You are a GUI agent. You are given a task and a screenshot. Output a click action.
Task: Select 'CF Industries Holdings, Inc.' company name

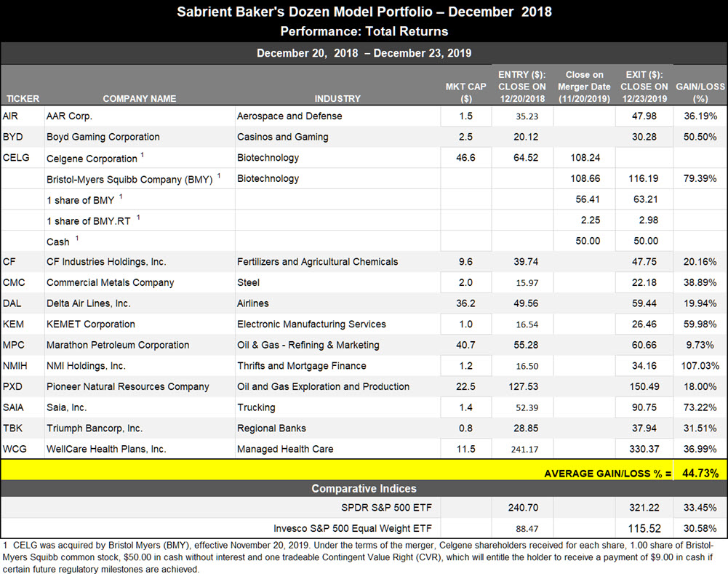pos(106,262)
